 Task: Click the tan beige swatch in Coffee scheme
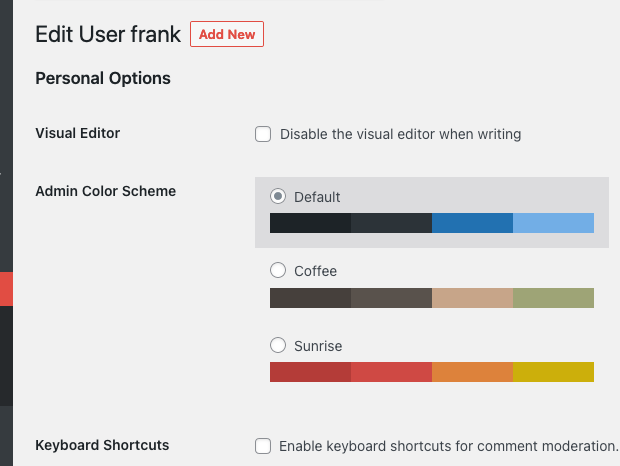click(x=472, y=298)
